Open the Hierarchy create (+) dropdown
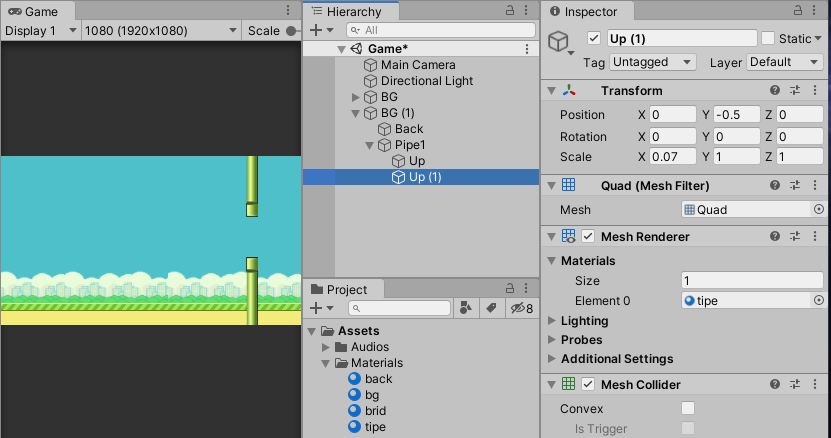Viewport: 831px width, 438px height. coord(321,30)
